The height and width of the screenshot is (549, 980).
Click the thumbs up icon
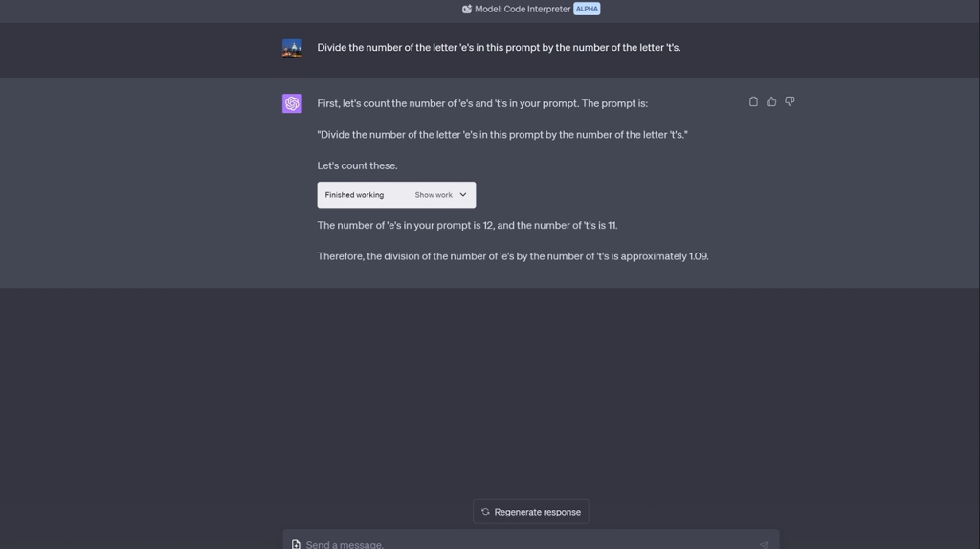771,101
